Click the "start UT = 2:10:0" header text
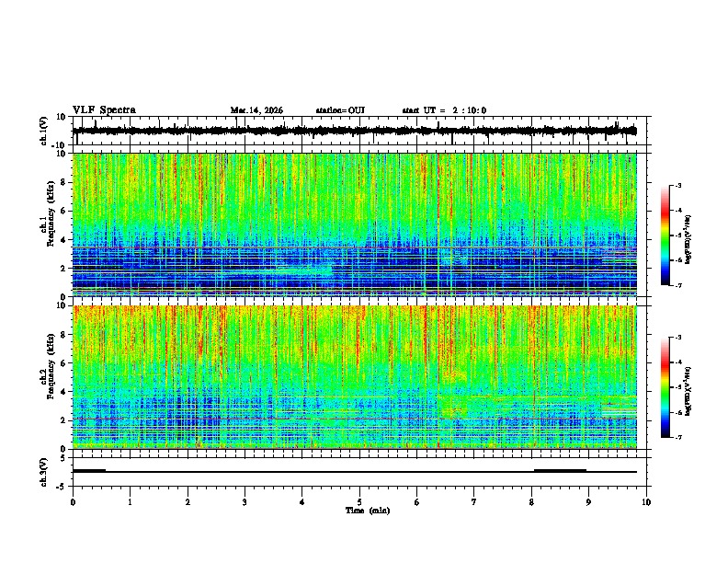This screenshot has height=563, width=728. click(444, 110)
